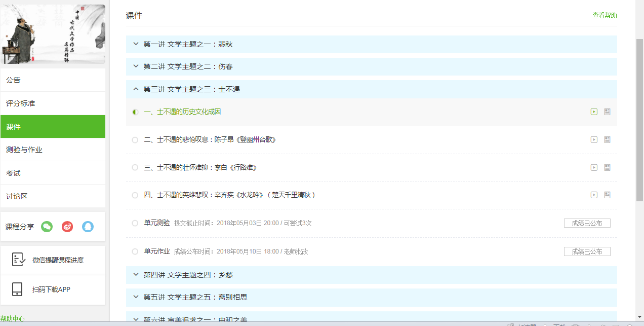Select progress circle for 陈子昂《登幽州台歌》
The height and width of the screenshot is (326, 644).
[x=135, y=140]
